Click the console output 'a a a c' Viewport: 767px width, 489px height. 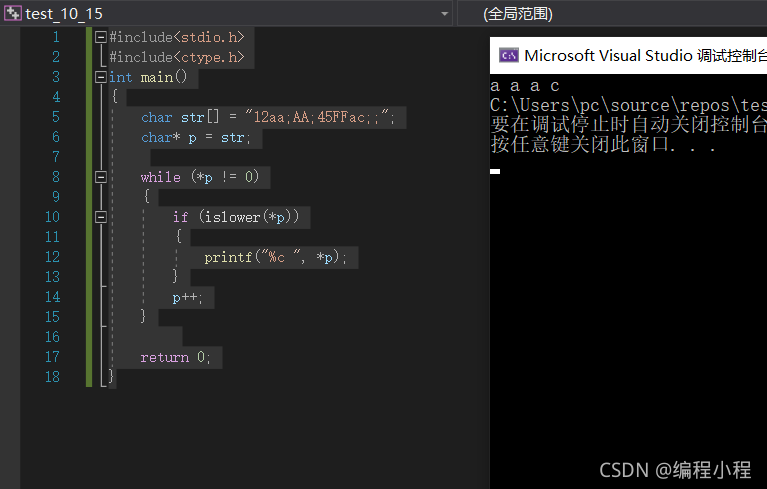[x=525, y=86]
